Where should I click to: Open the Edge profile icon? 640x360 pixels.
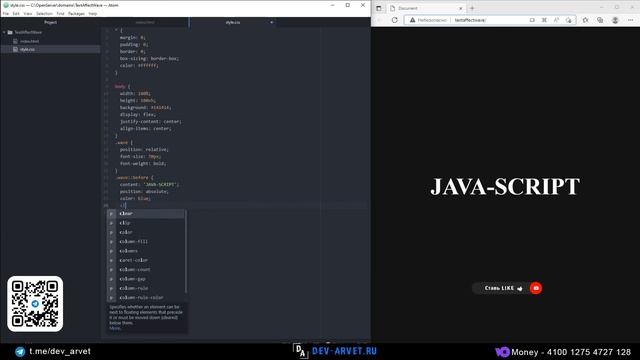click(x=615, y=20)
